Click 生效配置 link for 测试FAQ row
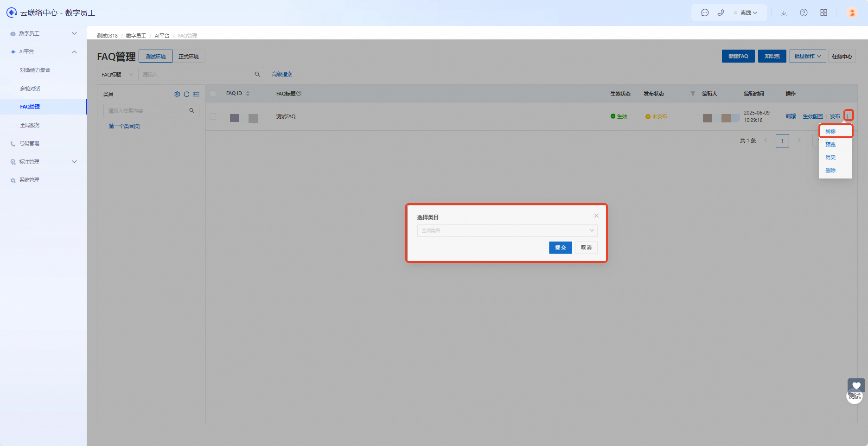 click(x=813, y=116)
